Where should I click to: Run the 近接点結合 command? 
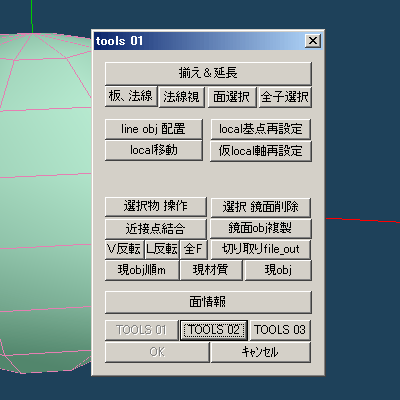tap(156, 228)
